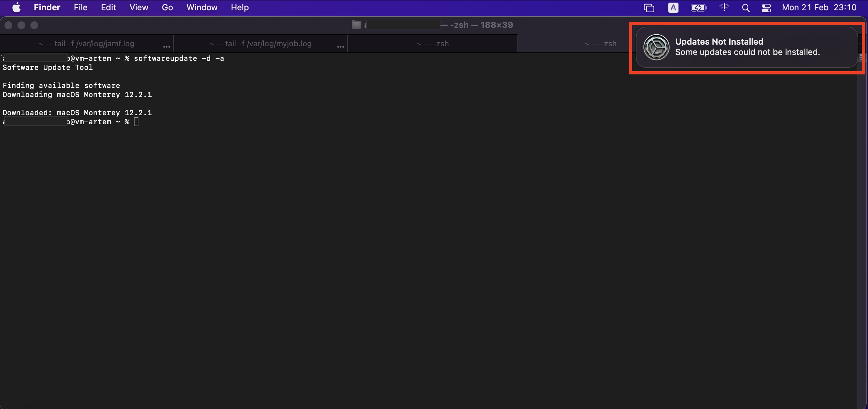Open the Window menu

201,7
